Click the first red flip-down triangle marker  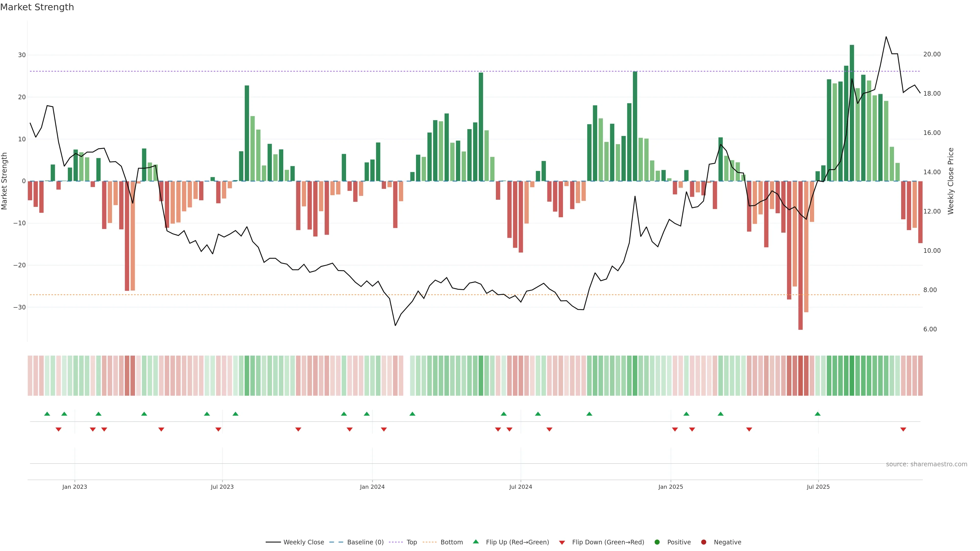pyautogui.click(x=59, y=429)
